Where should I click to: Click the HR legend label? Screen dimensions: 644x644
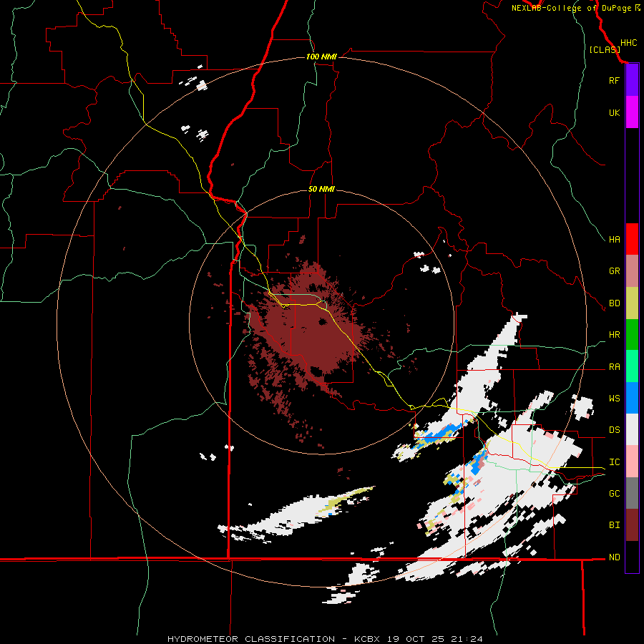pyautogui.click(x=614, y=335)
